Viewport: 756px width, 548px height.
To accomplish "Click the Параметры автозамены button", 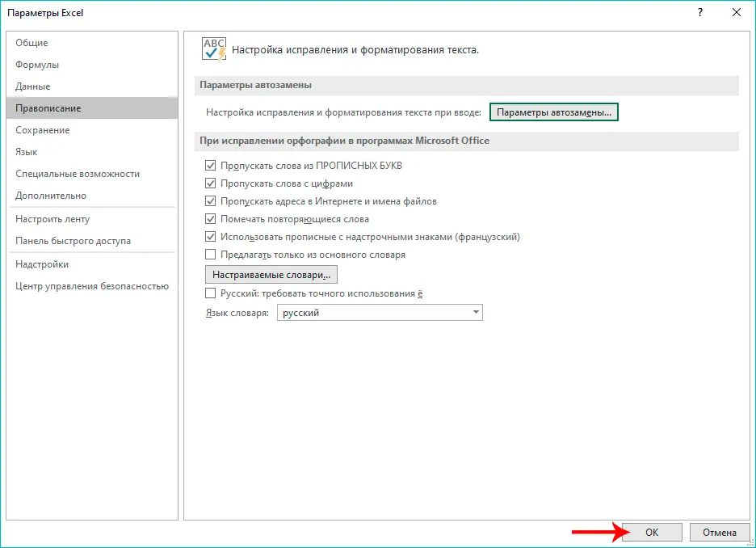I will 554,112.
